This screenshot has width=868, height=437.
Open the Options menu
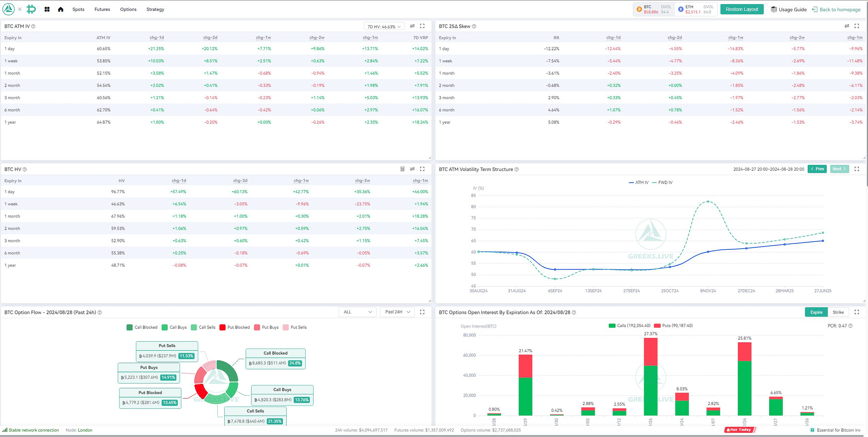(x=128, y=9)
